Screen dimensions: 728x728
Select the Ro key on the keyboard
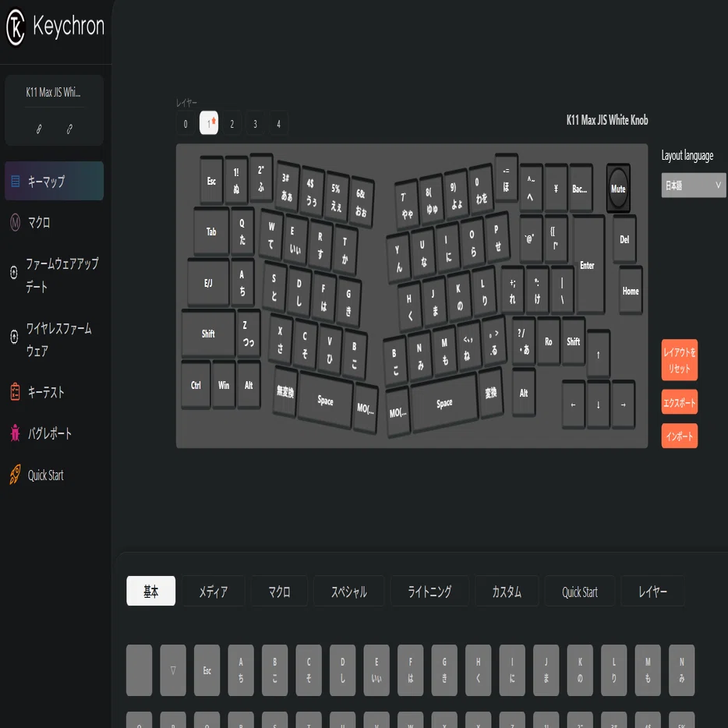(x=548, y=341)
